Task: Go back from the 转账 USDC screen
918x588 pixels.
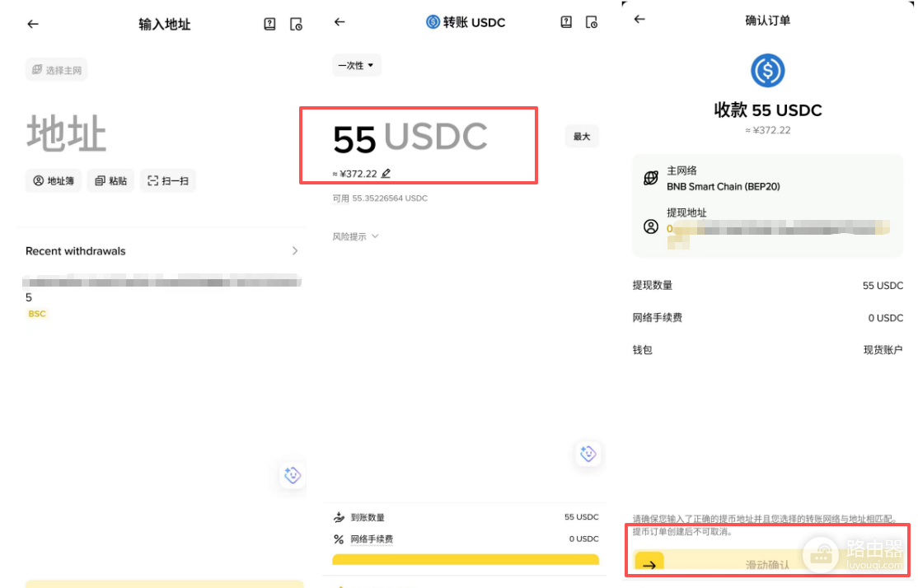Action: click(x=340, y=22)
